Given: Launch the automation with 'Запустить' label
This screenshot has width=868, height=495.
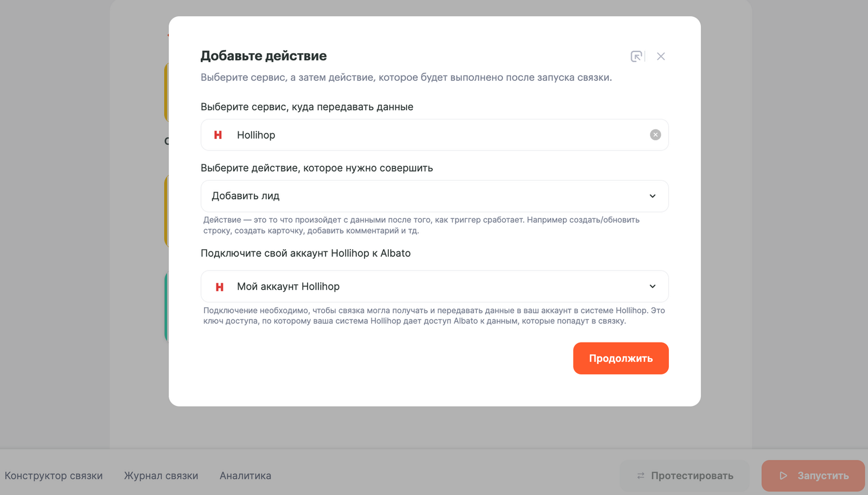Looking at the screenshot, I should click(823, 476).
